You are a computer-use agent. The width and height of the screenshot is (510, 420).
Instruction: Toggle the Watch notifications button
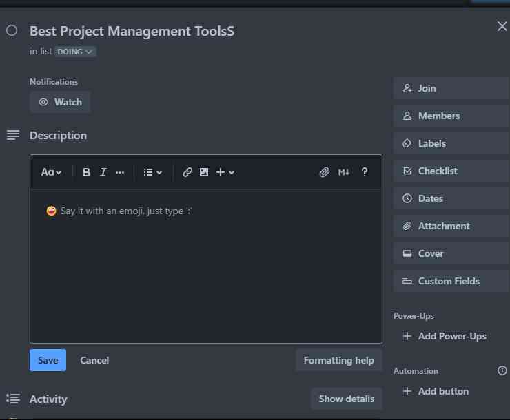[x=60, y=102]
